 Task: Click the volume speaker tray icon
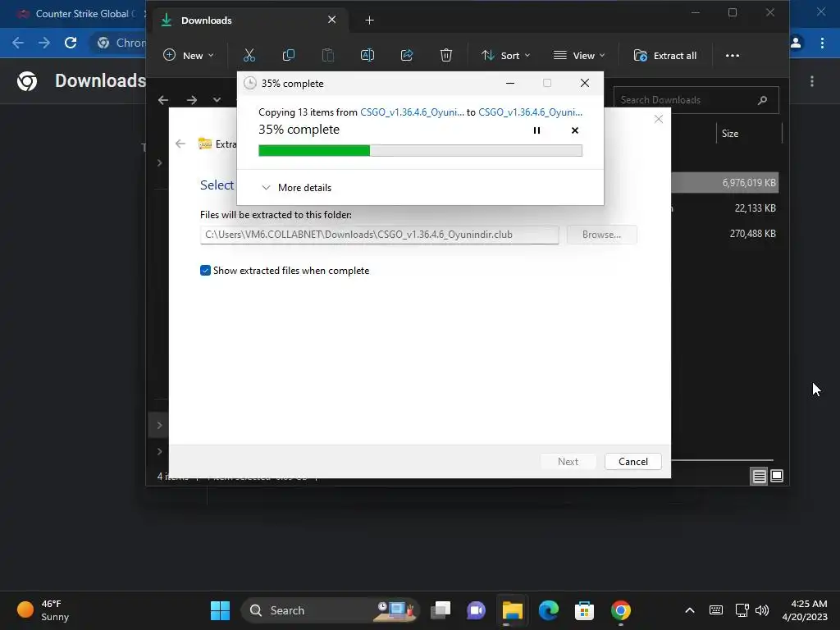(x=762, y=610)
